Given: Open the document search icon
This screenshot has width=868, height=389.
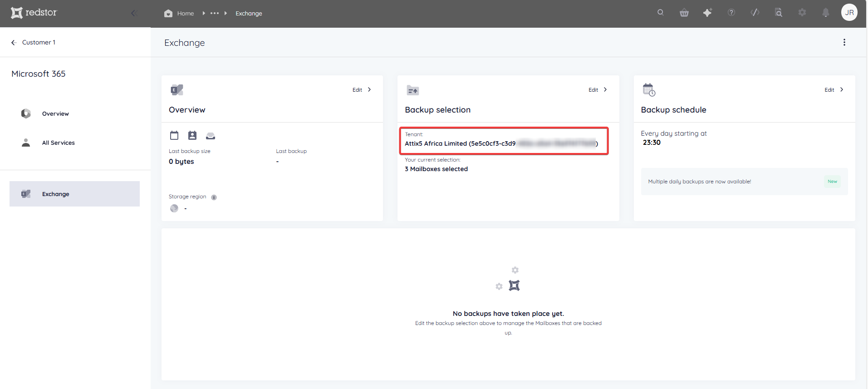Looking at the screenshot, I should pyautogui.click(x=779, y=13).
